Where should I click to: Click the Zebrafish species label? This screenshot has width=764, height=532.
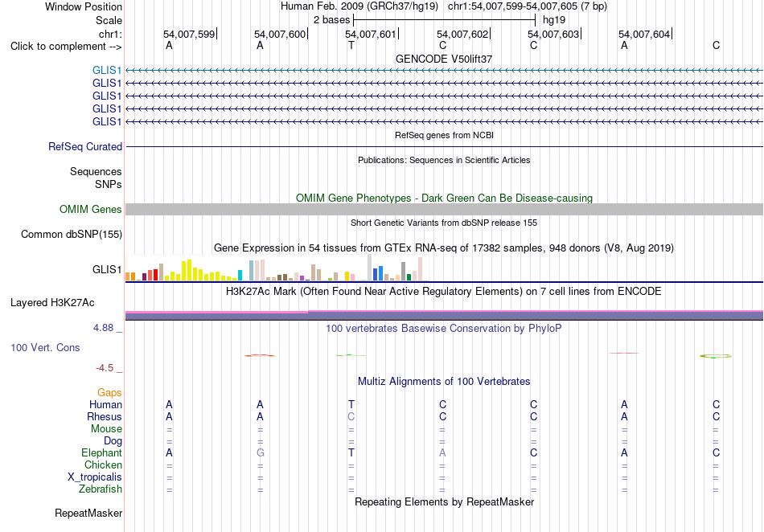point(101,489)
